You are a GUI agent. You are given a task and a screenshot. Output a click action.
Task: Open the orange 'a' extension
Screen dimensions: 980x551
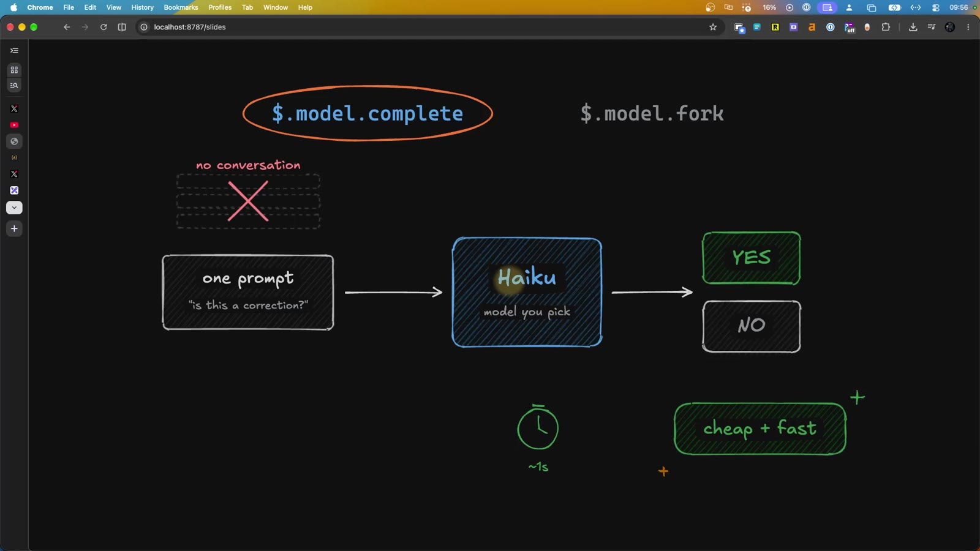pyautogui.click(x=812, y=27)
